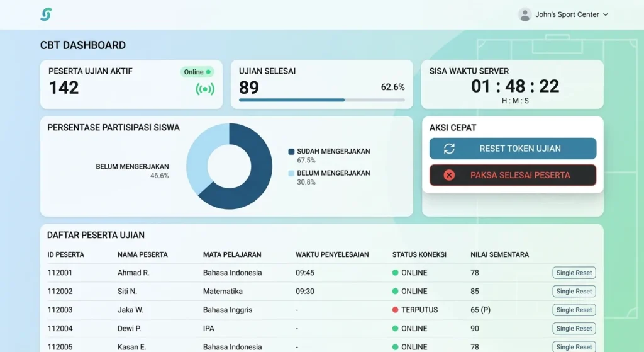Select participant ID 112004
This screenshot has height=352, width=644.
tap(60, 328)
